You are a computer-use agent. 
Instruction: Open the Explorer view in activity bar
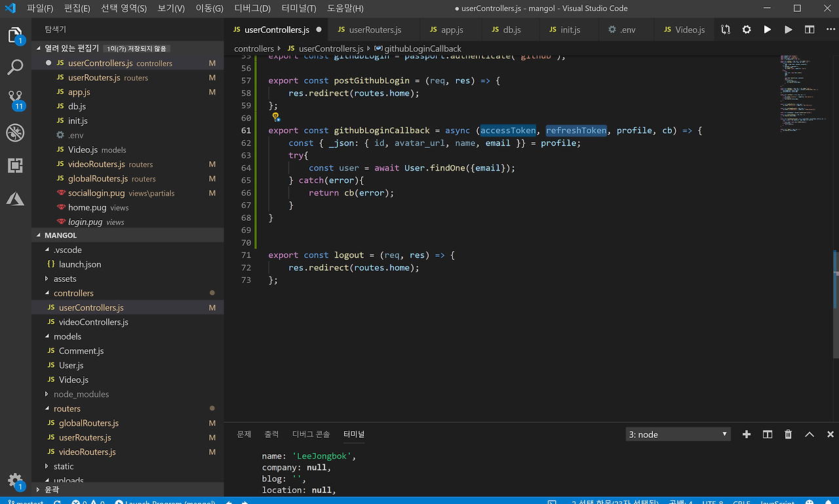pyautogui.click(x=15, y=35)
